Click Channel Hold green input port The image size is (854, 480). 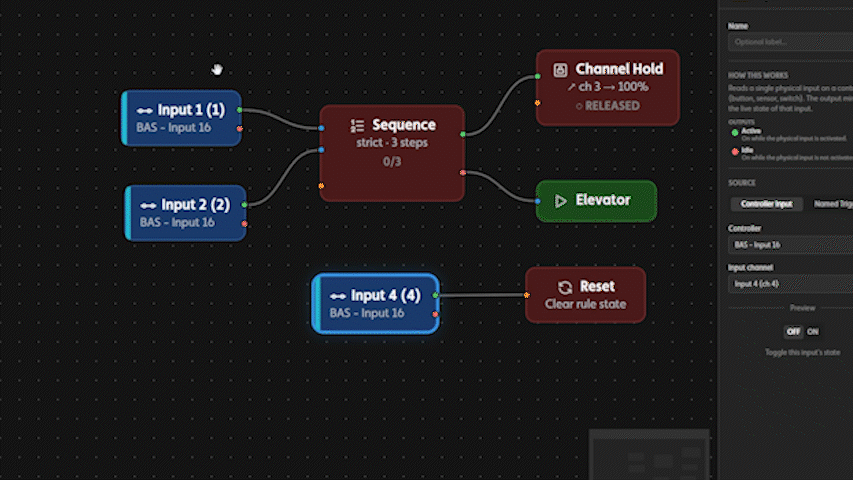pos(538,76)
